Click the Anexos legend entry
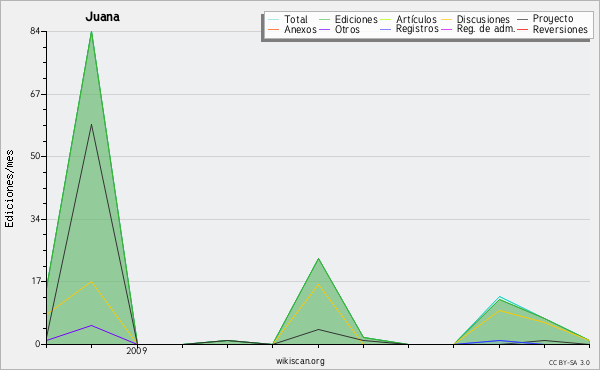 point(300,29)
